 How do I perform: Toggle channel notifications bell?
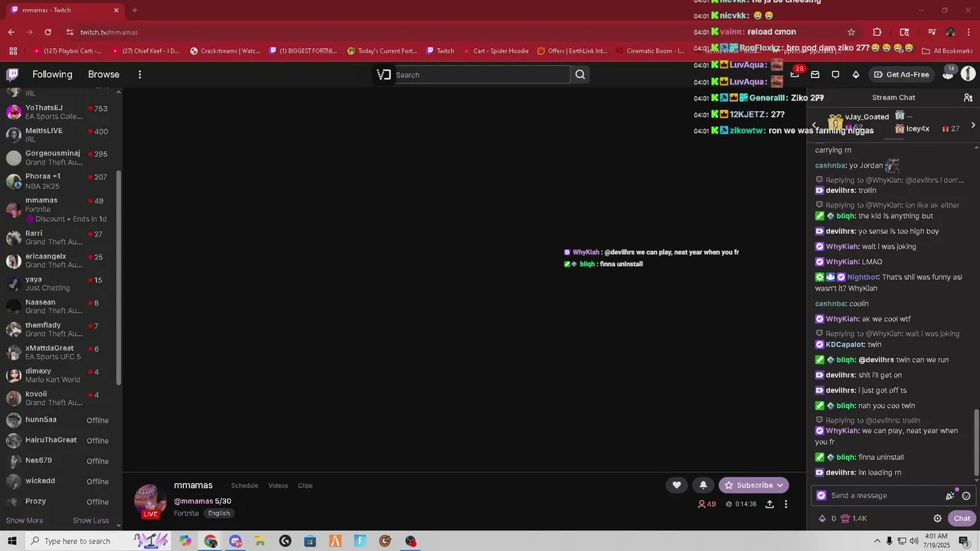[x=704, y=485]
